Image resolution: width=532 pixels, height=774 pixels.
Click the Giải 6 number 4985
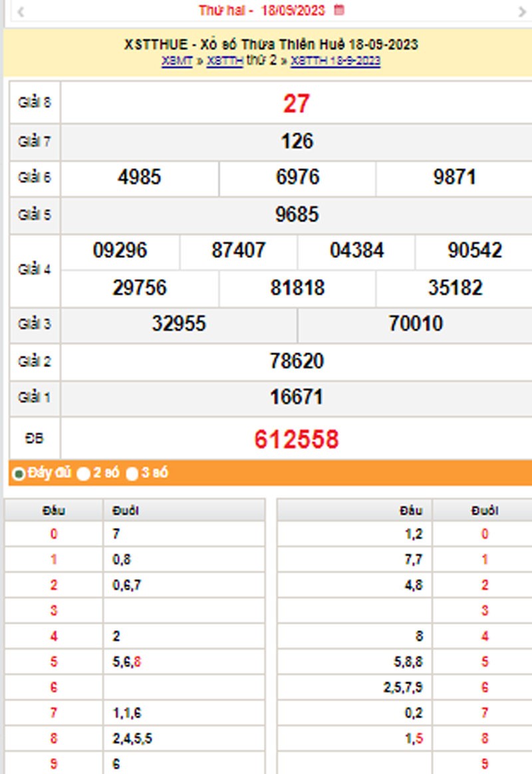tap(140, 178)
